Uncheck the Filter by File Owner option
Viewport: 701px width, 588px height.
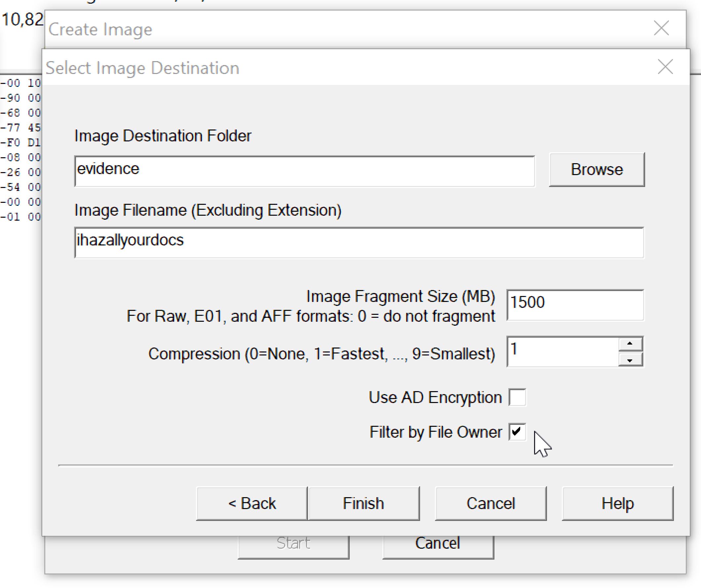(518, 431)
